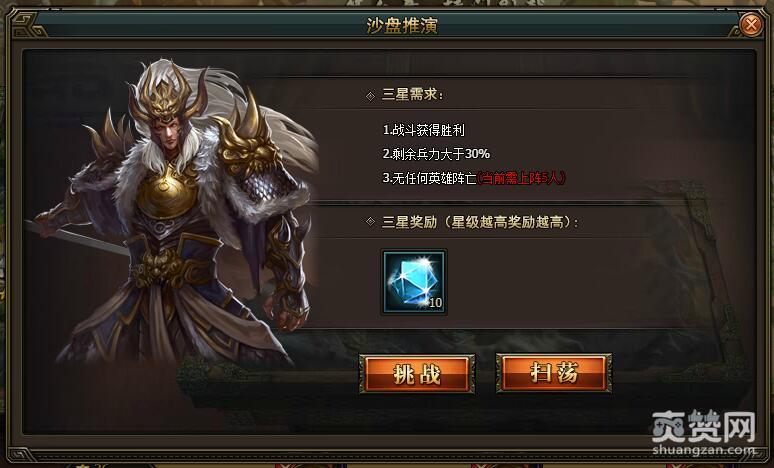Viewport: 774px width, 468px height.
Task: Click the 沙盘推演 title text
Action: [x=402, y=25]
